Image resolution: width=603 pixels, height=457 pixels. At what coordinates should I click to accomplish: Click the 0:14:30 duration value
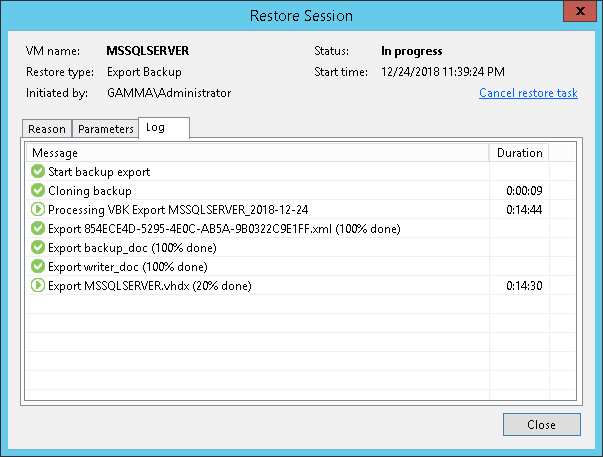pos(524,286)
